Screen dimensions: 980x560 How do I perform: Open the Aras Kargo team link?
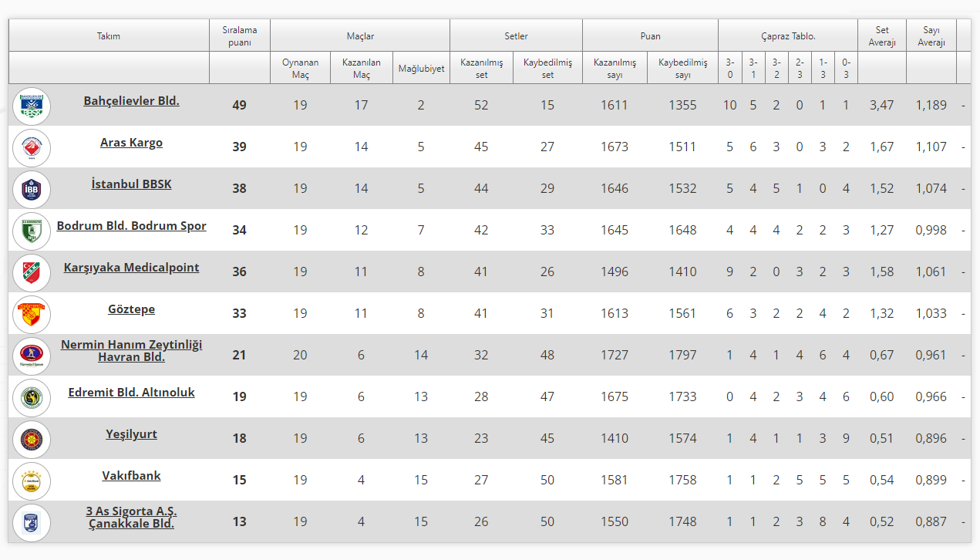pos(131,143)
